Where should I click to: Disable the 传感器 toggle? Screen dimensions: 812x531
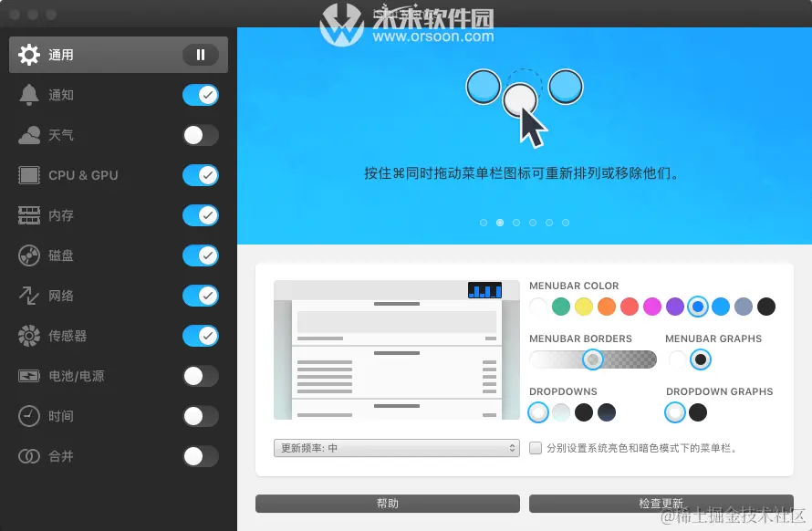pos(201,336)
